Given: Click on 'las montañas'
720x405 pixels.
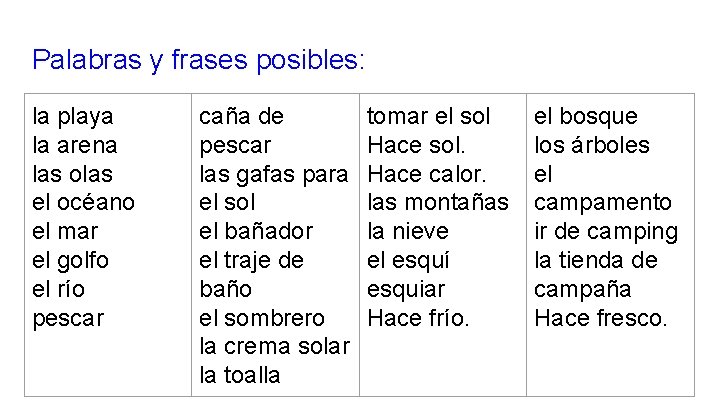Looking at the screenshot, I should click(438, 203).
